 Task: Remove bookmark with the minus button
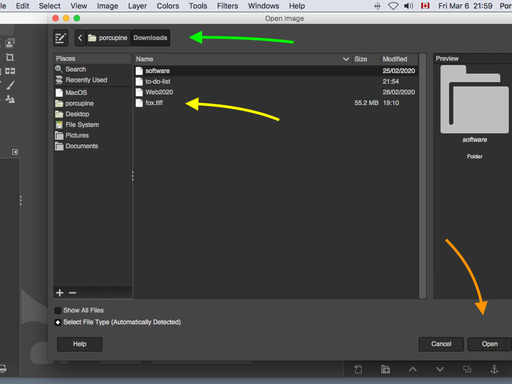(x=72, y=293)
